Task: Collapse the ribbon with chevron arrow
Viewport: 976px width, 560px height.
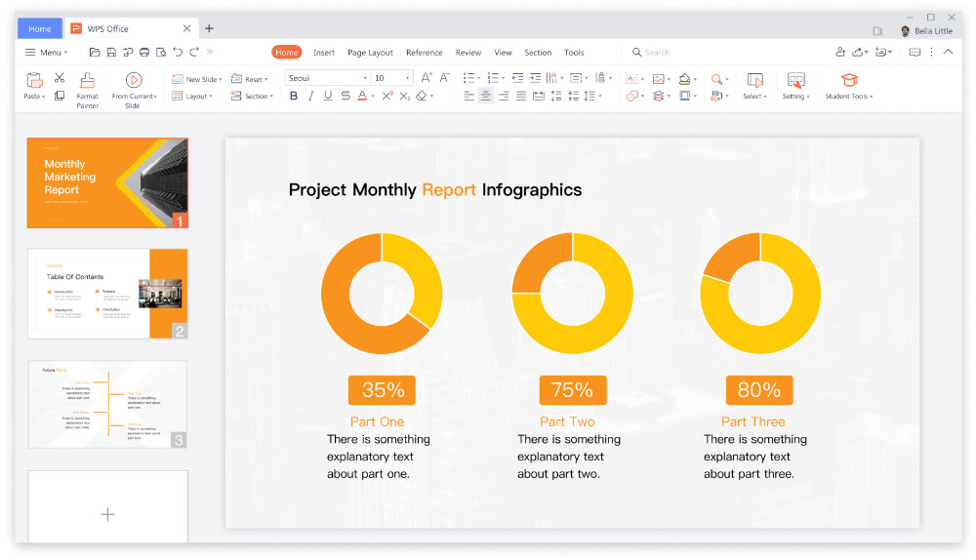Action: click(x=948, y=53)
